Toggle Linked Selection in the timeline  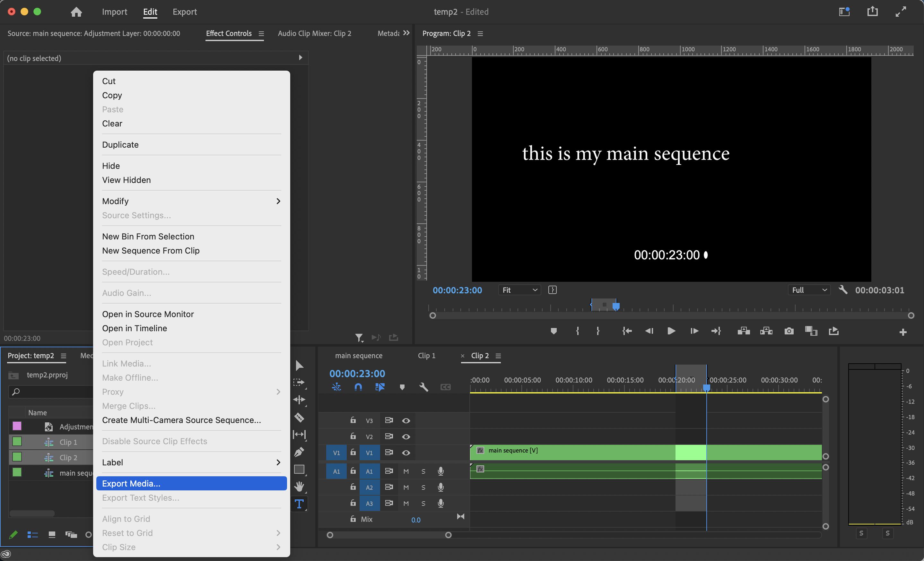click(x=380, y=387)
